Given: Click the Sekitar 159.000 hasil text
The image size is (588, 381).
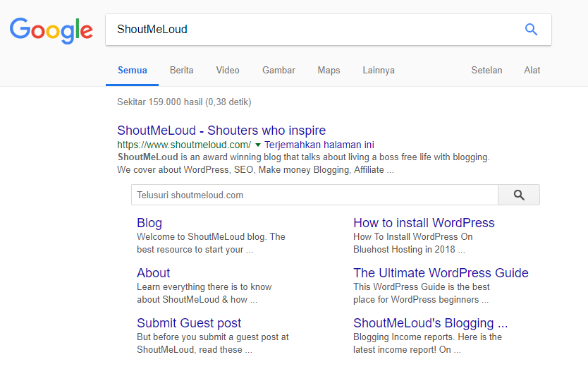Looking at the screenshot, I should 184,102.
